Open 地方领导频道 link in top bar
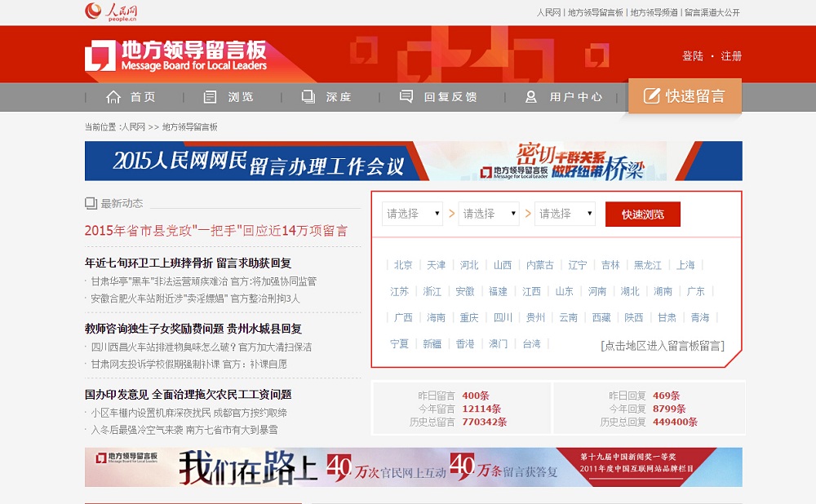Screen dimensions: 816x504 (654, 12)
